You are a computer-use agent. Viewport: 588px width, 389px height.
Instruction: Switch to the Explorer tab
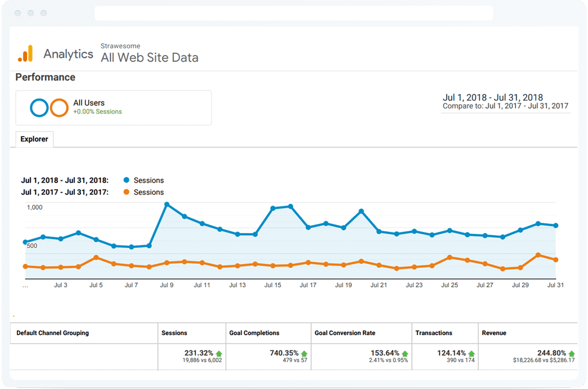click(34, 139)
